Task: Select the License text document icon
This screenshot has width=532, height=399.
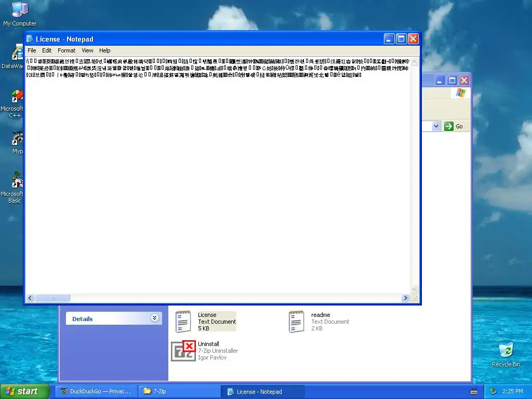Action: (183, 321)
